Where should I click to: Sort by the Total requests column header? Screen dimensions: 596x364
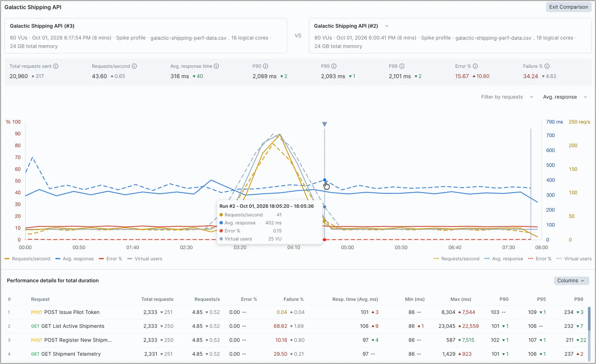point(157,299)
